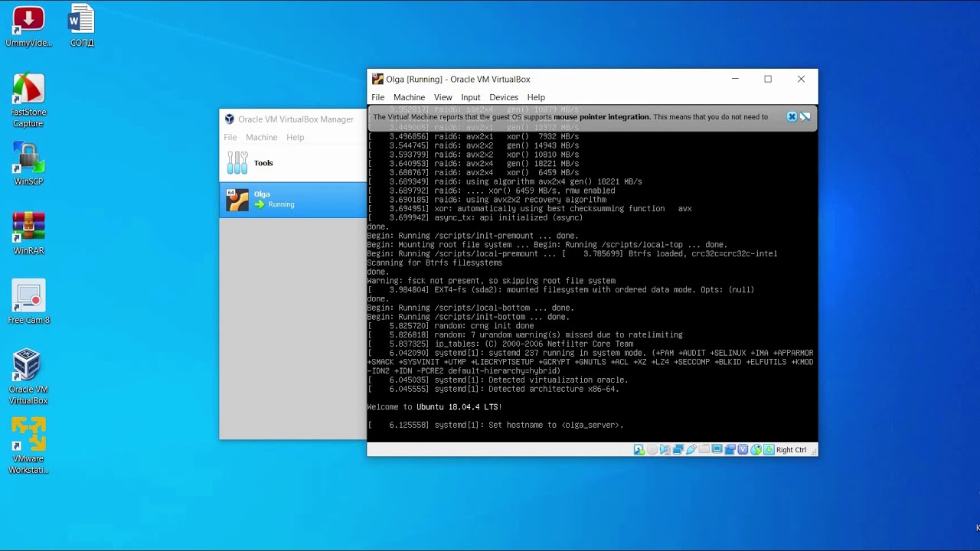Open the File menu in Olga VM window
This screenshot has width=980, height=551.
pos(378,97)
